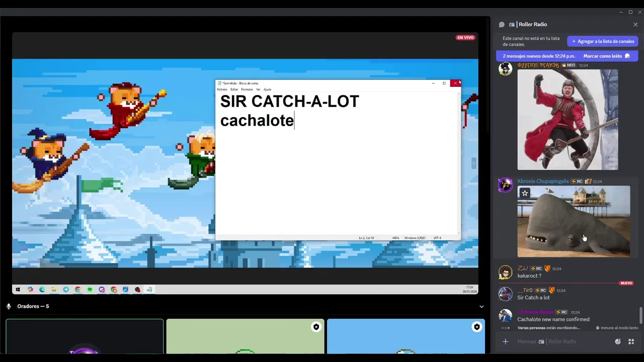Image resolution: width=644 pixels, height=362 pixels.
Task: Click Agregar a la lista de canales
Action: pos(603,41)
